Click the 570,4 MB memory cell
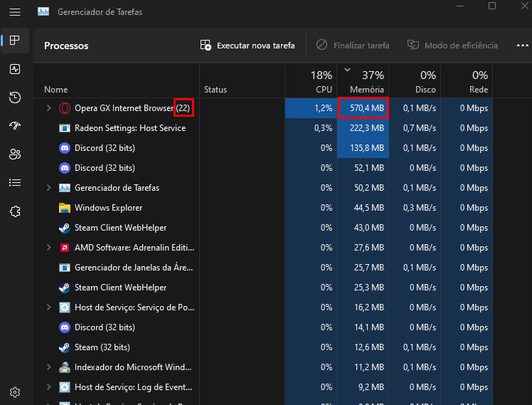The height and width of the screenshot is (405, 532). [363, 108]
